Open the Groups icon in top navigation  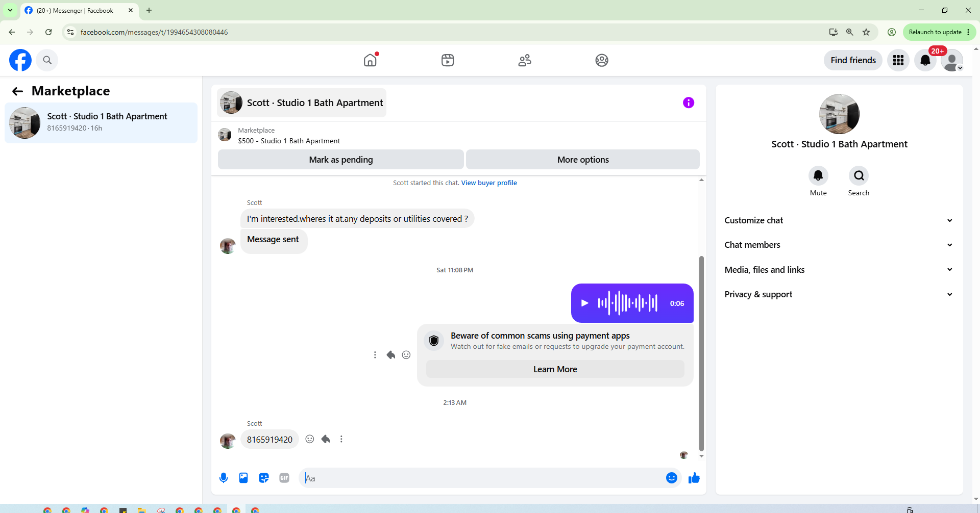[602, 60]
